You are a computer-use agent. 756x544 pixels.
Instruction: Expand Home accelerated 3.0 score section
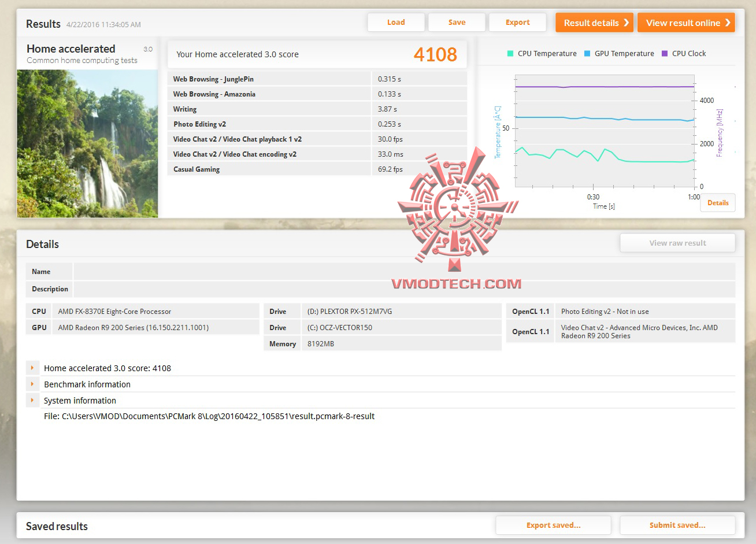[32, 368]
